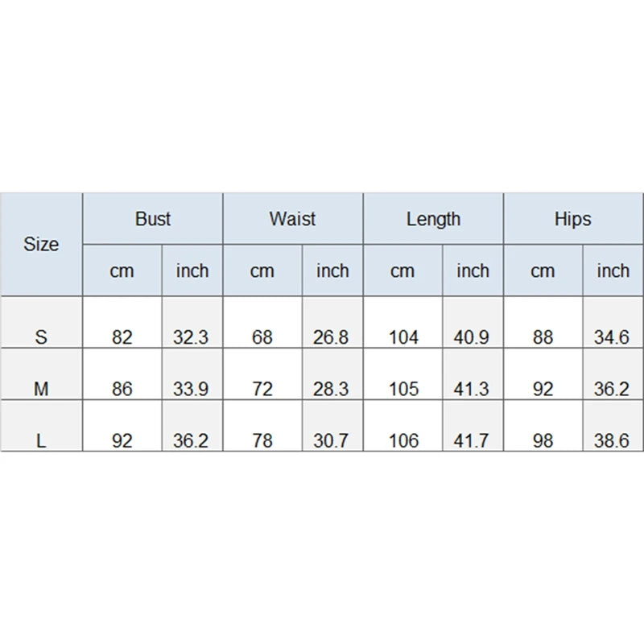
Task: Click the 68 waist cm cell
Action: (x=262, y=337)
